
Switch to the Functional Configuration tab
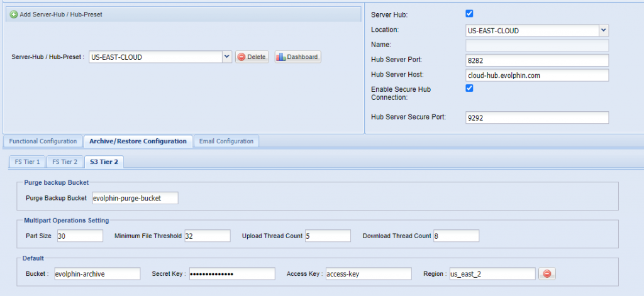pos(43,141)
